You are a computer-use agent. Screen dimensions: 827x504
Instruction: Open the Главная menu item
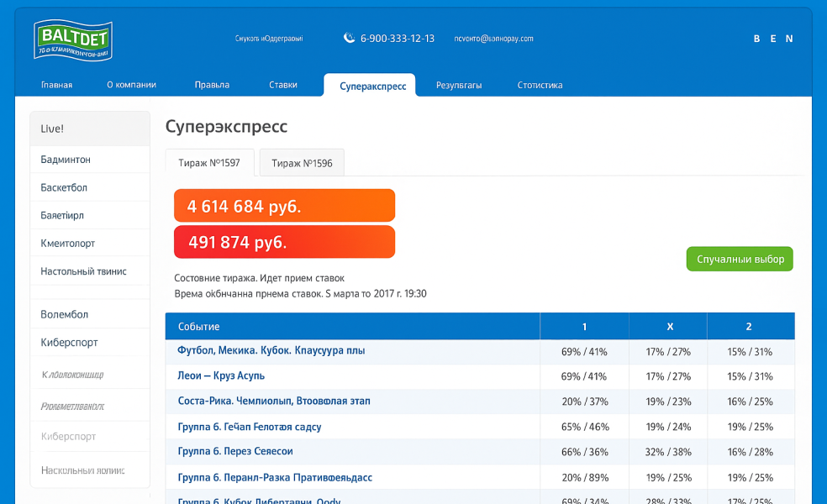pos(56,85)
